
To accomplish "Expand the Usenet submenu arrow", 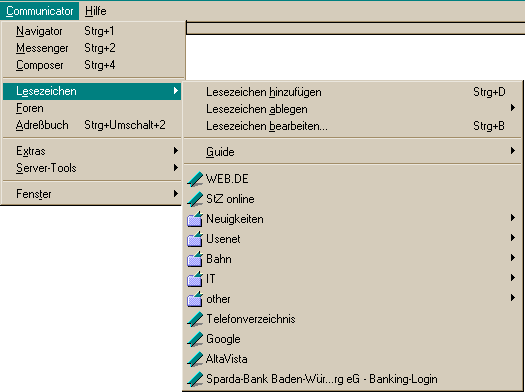I will [x=513, y=238].
